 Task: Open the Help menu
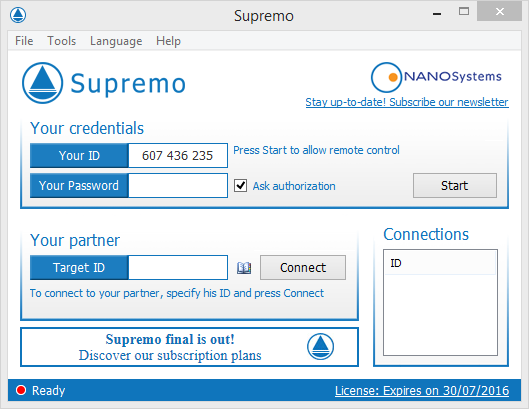tap(168, 41)
